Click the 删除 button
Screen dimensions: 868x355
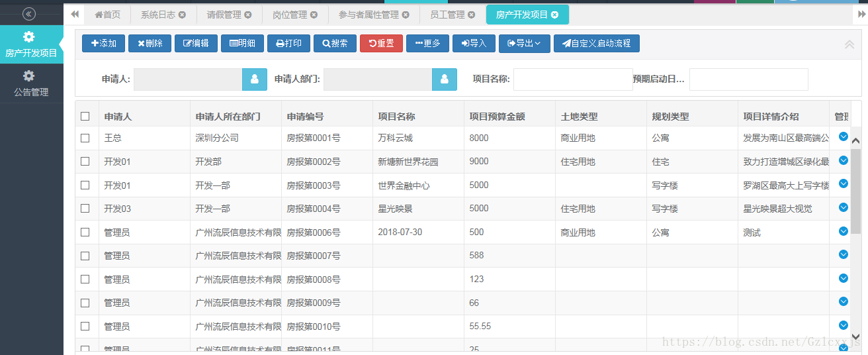(x=150, y=44)
